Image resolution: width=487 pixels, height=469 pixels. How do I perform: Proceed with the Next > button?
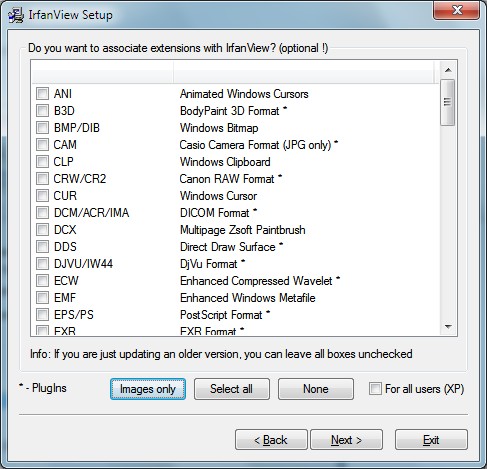coord(346,440)
